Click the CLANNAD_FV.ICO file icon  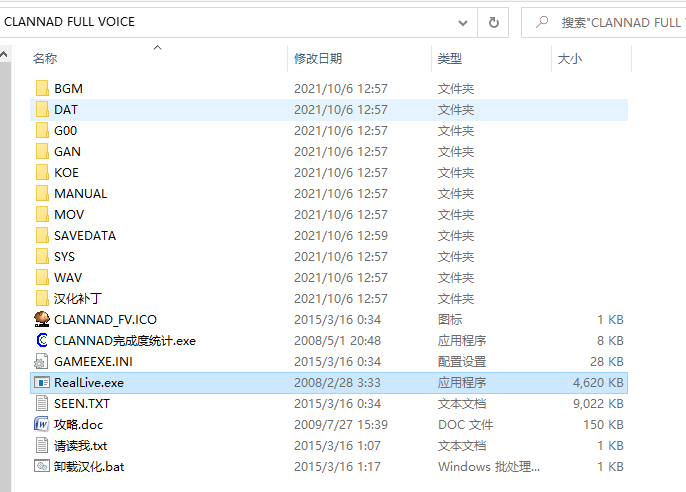[42, 319]
